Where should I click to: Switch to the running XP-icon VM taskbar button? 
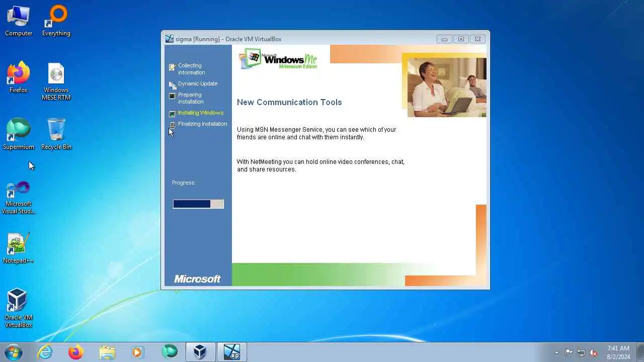(x=232, y=352)
